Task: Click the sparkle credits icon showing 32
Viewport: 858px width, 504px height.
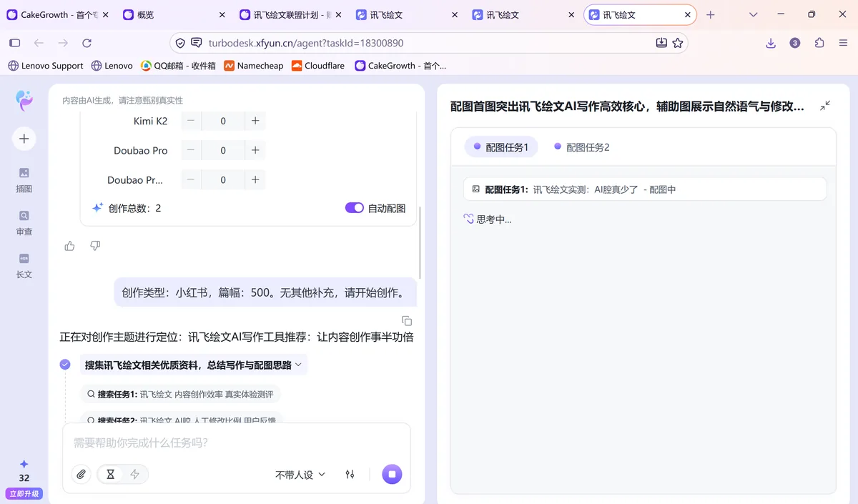Action: (24, 464)
